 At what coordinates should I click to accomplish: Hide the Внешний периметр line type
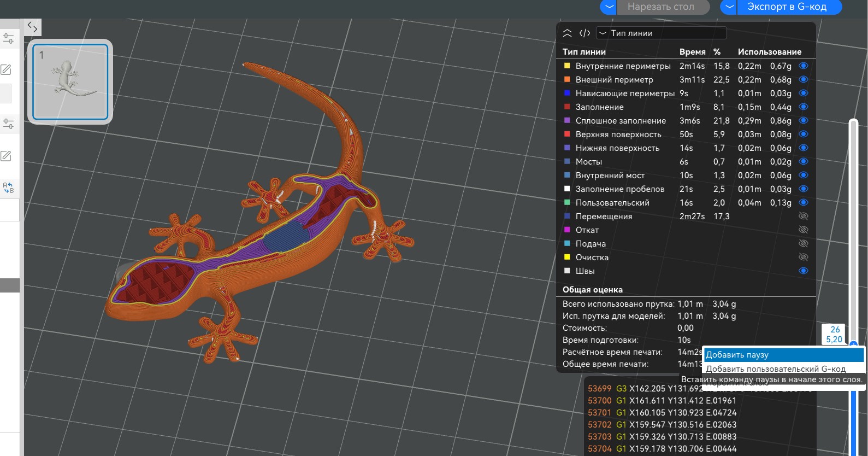(803, 79)
